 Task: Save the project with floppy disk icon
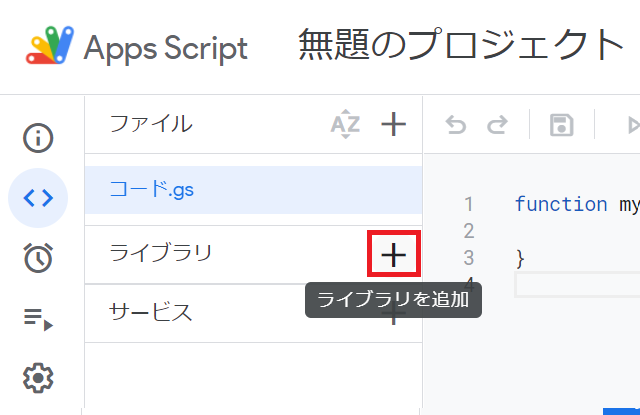[562, 124]
